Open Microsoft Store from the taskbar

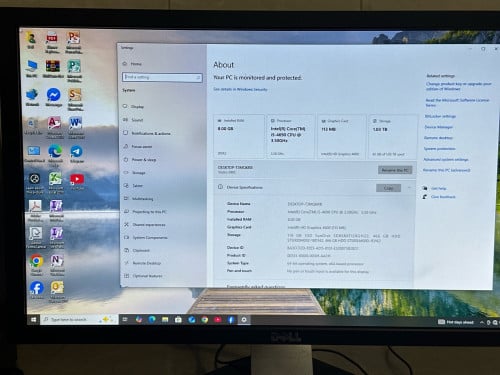pos(178,320)
